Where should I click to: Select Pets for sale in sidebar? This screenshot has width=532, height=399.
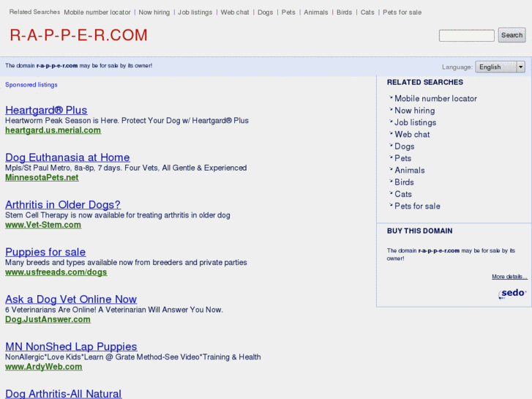point(417,206)
